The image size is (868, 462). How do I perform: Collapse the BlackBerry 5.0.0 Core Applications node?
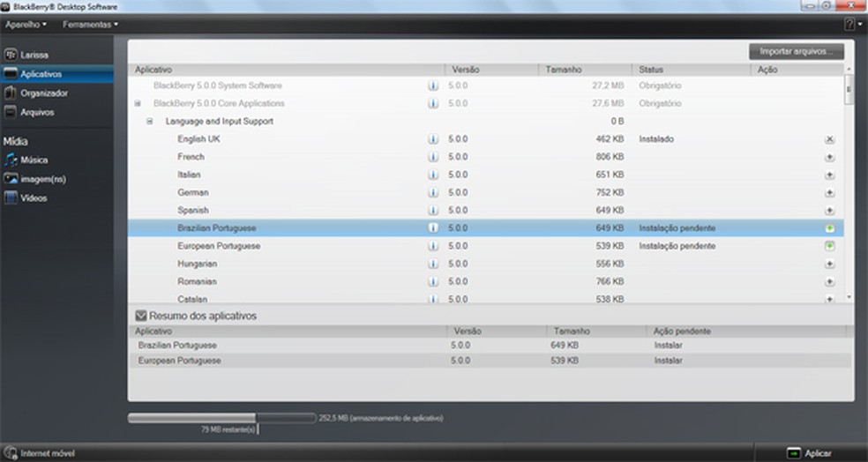[x=138, y=103]
